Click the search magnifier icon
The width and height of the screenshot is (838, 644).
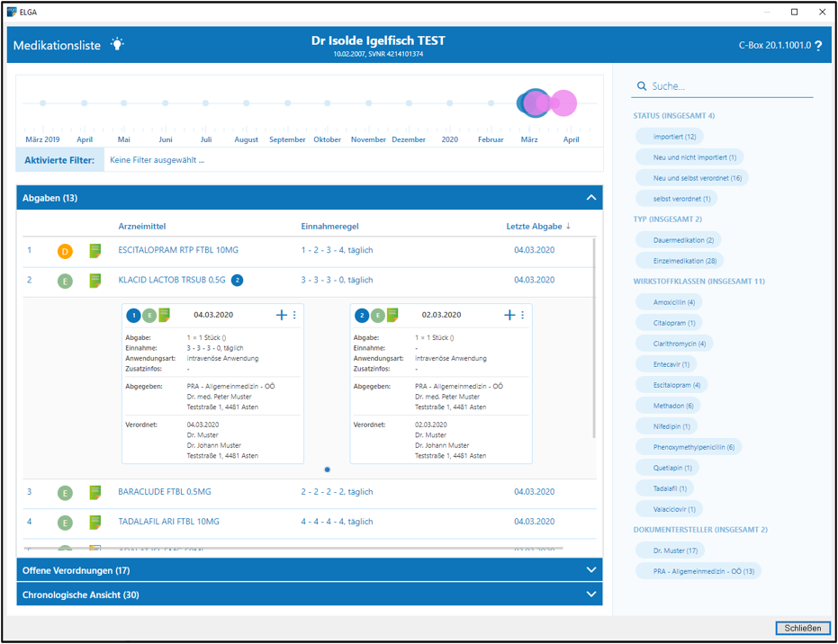pyautogui.click(x=641, y=86)
